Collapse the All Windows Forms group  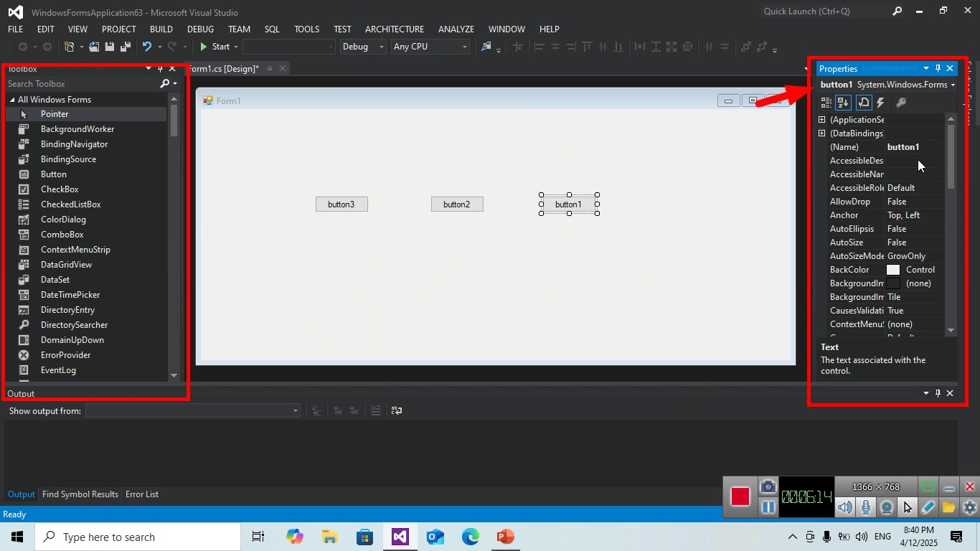click(x=12, y=100)
